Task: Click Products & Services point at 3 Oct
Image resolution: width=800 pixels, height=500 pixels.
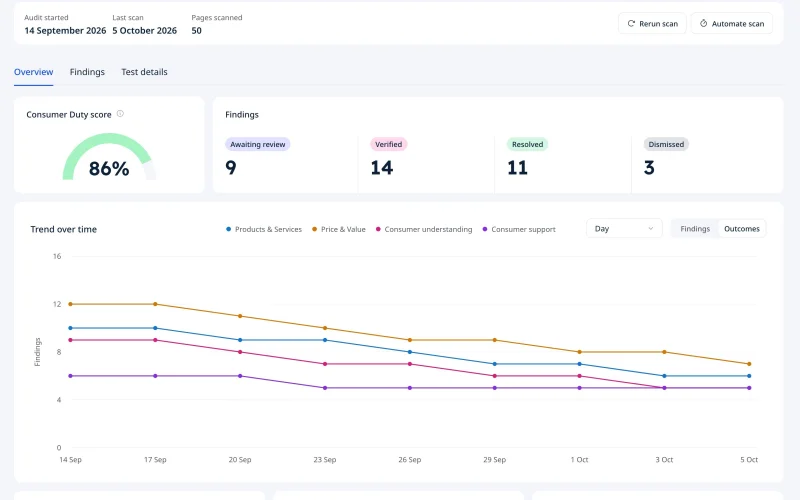Action: (664, 376)
